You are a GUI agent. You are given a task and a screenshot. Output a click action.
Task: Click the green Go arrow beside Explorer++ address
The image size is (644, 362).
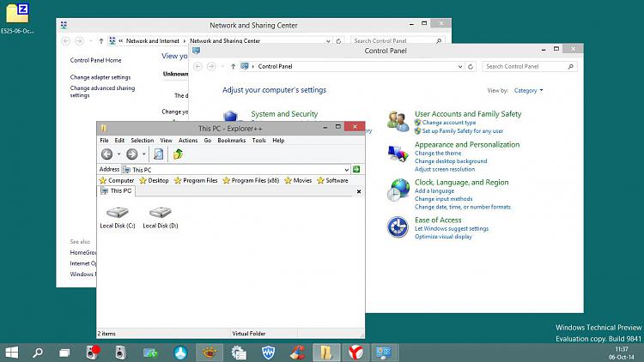(356, 169)
